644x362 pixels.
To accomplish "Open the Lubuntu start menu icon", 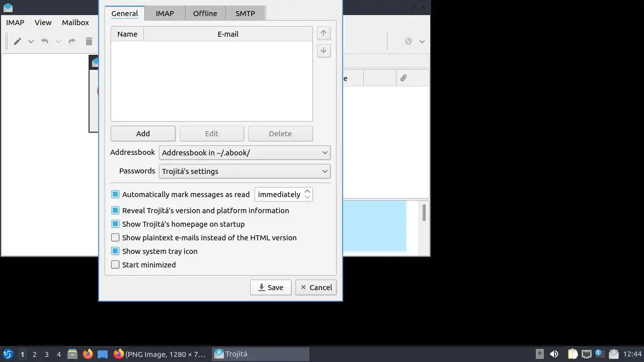I will pyautogui.click(x=8, y=354).
